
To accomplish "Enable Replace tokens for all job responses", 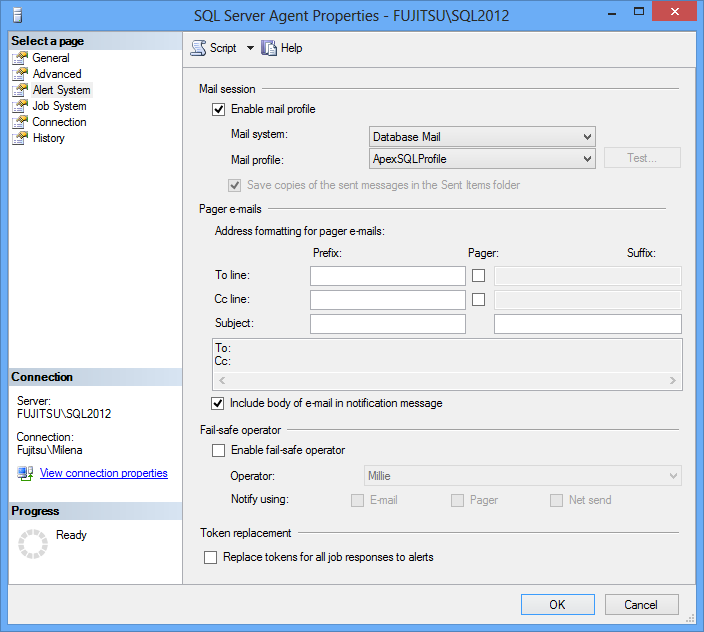I will (211, 557).
